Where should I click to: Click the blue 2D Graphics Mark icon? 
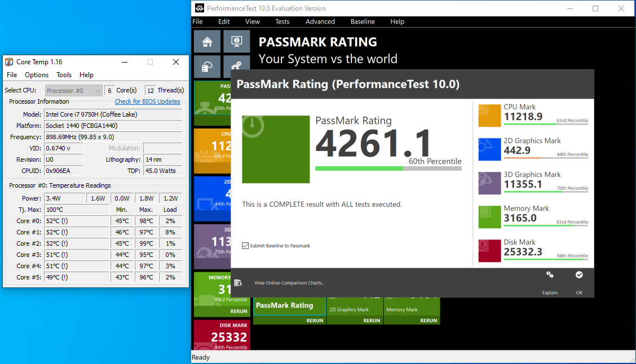pos(489,149)
